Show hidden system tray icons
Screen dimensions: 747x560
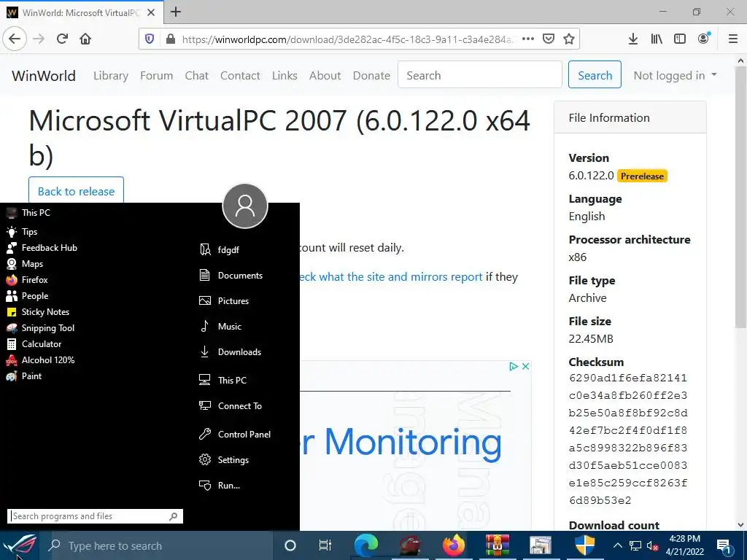click(x=617, y=545)
